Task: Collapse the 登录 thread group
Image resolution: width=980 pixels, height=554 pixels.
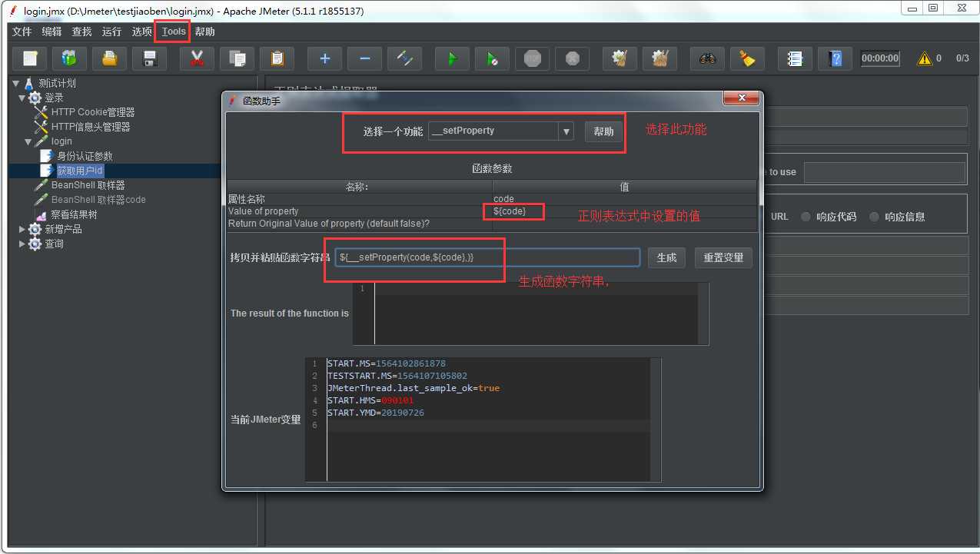Action: click(x=22, y=98)
